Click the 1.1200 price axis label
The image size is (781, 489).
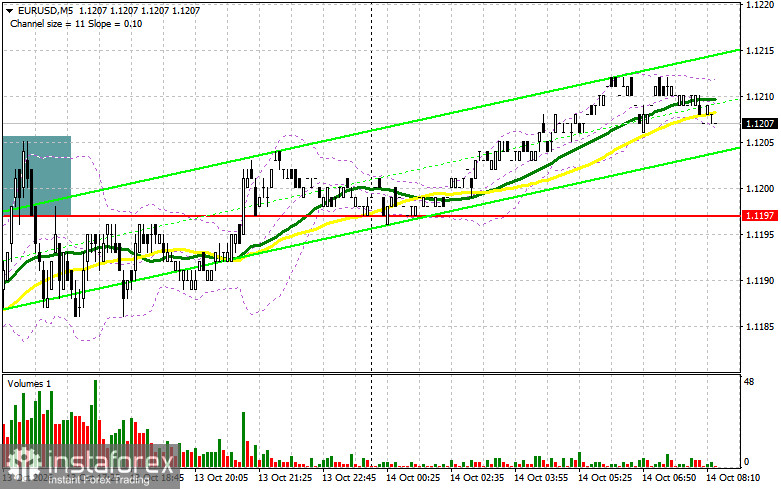pyautogui.click(x=760, y=189)
